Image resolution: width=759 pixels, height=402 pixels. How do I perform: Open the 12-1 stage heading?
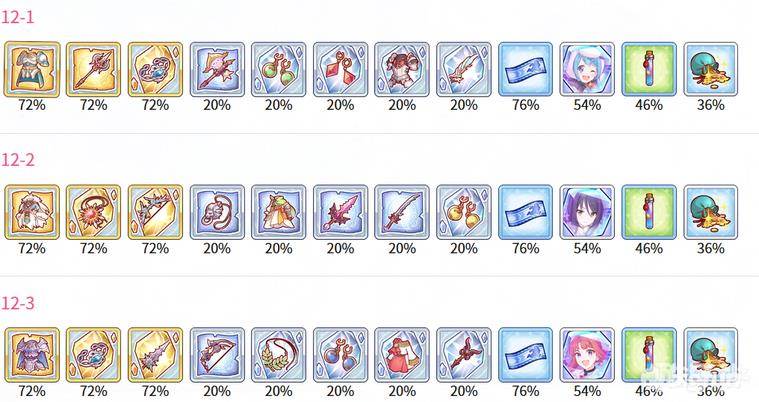[x=17, y=17]
